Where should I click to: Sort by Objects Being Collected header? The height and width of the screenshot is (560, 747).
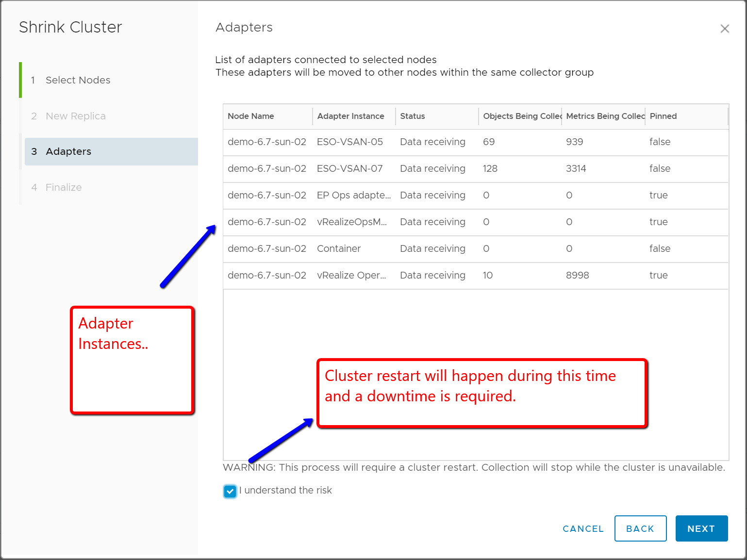[522, 116]
